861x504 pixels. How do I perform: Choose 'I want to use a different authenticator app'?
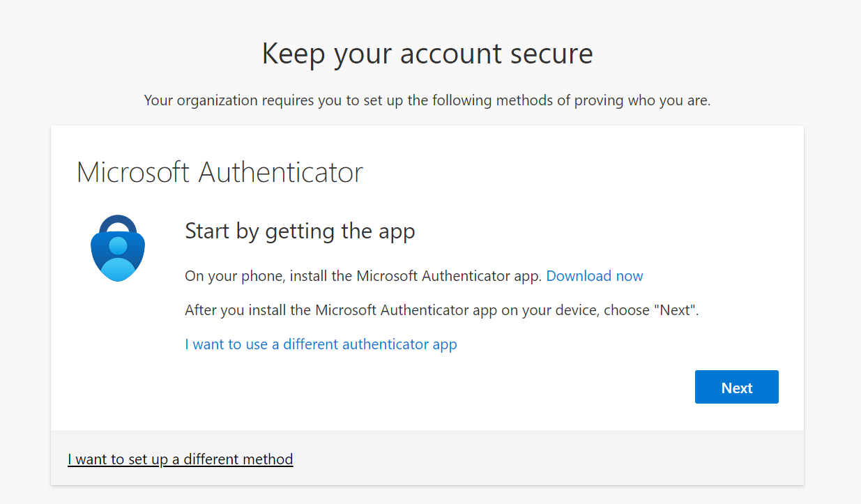tap(321, 344)
